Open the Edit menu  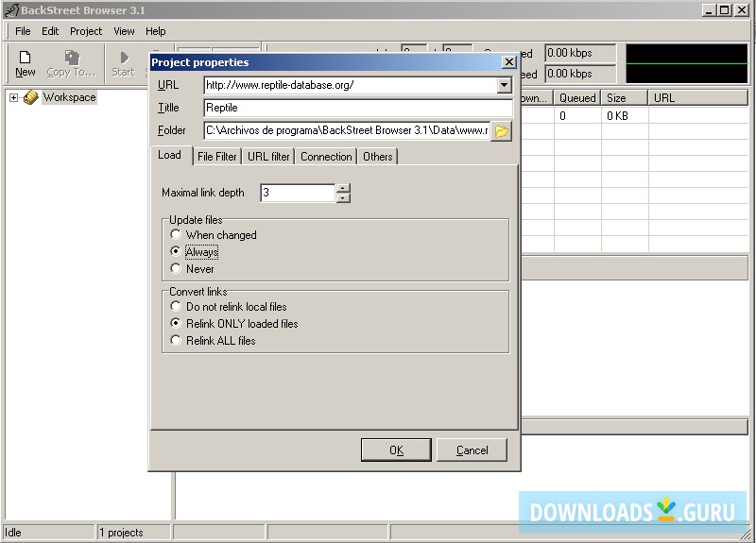click(50, 31)
